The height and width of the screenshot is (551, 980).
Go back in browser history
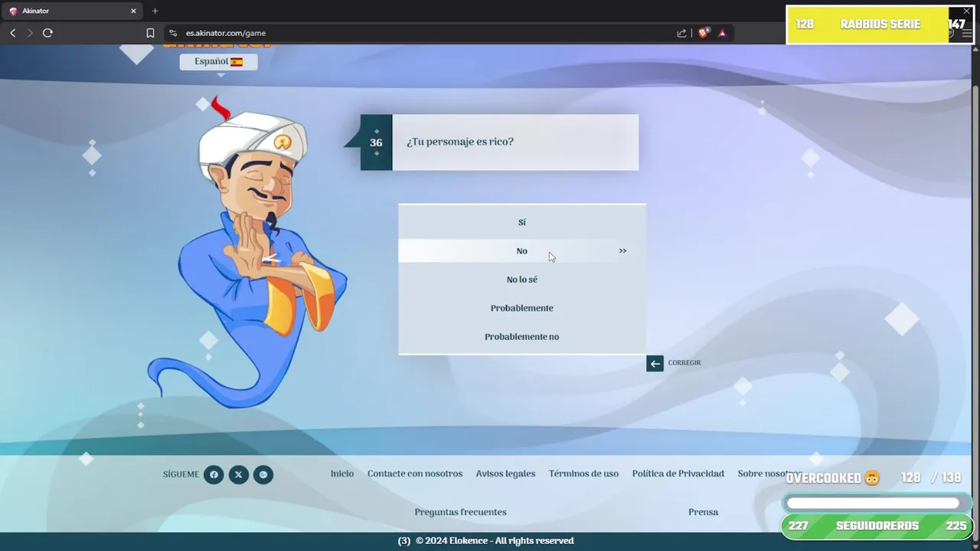click(x=12, y=33)
